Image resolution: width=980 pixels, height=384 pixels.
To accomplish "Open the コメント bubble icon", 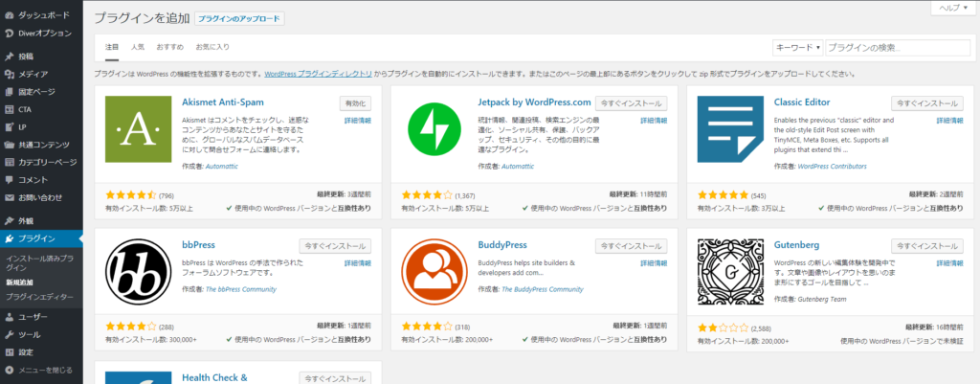I will [9, 180].
